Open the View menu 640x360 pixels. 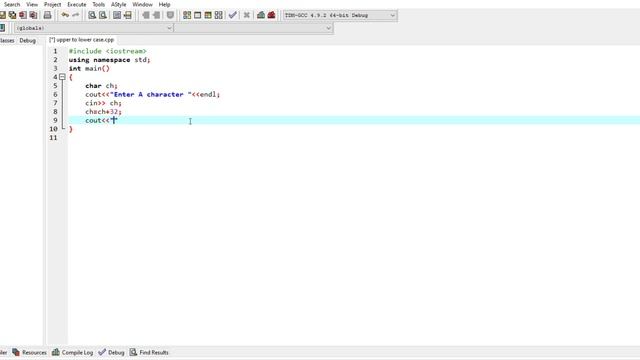point(32,4)
